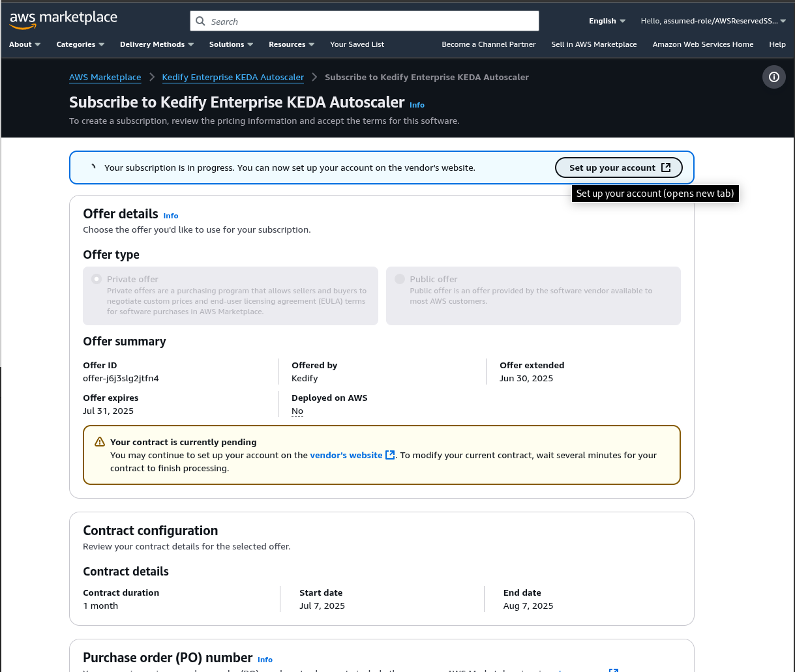Click the Contract details heading

126,572
